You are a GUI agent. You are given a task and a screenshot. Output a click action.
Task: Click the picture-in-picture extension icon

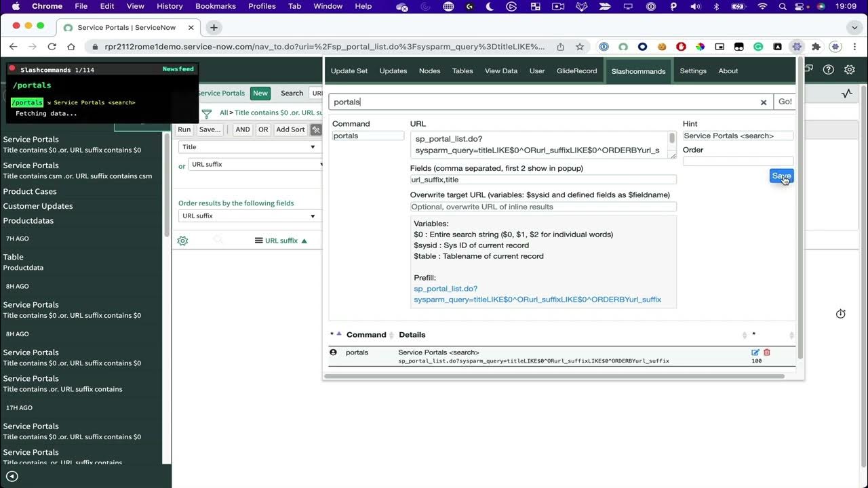(x=719, y=47)
